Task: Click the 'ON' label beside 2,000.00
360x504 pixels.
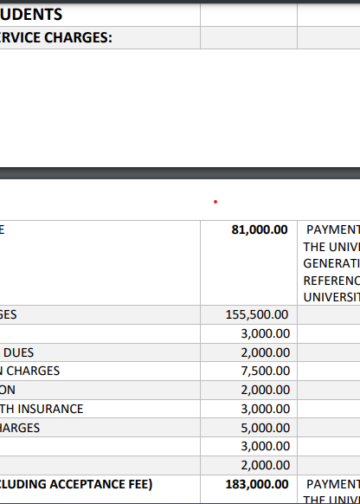Action: point(8,390)
